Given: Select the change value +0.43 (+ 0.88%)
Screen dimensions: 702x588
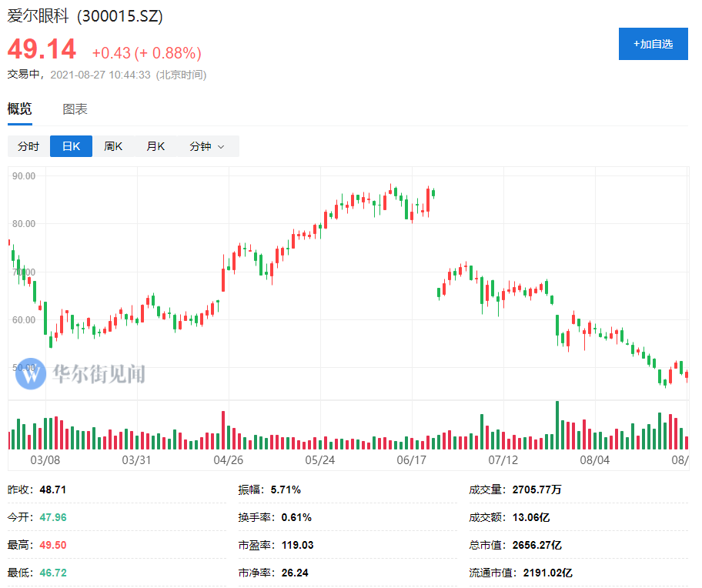Looking at the screenshot, I should tap(147, 53).
